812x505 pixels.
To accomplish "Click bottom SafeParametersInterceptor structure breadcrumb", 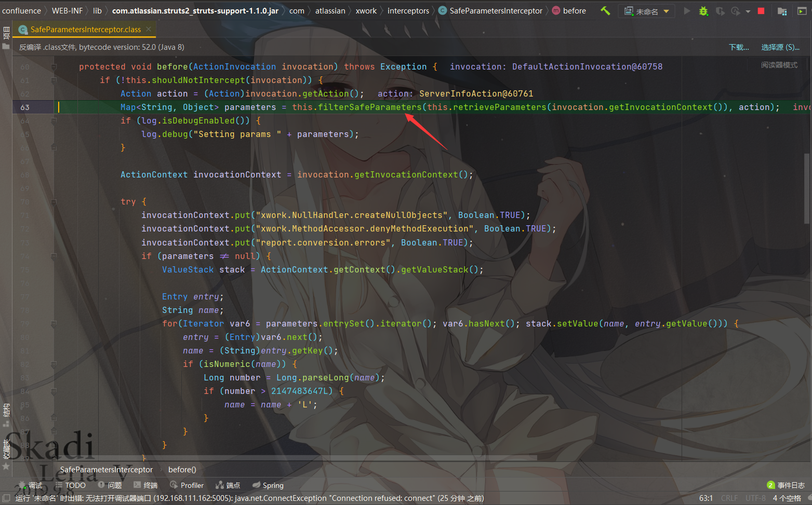I will coord(107,470).
